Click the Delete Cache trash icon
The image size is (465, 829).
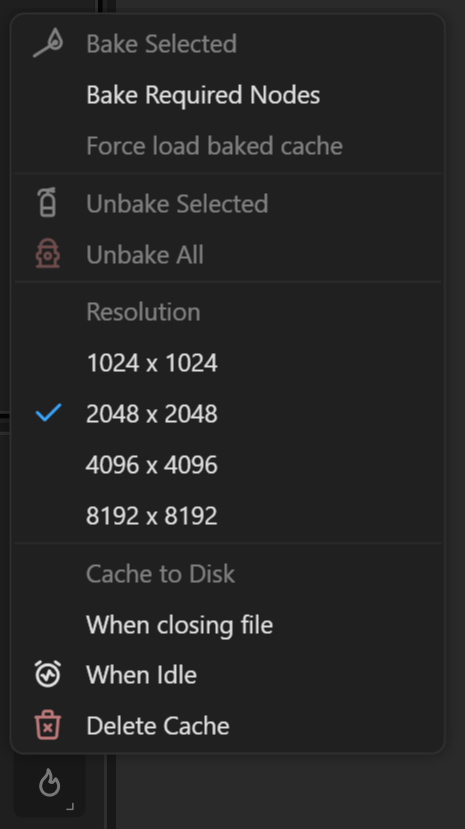pos(48,725)
